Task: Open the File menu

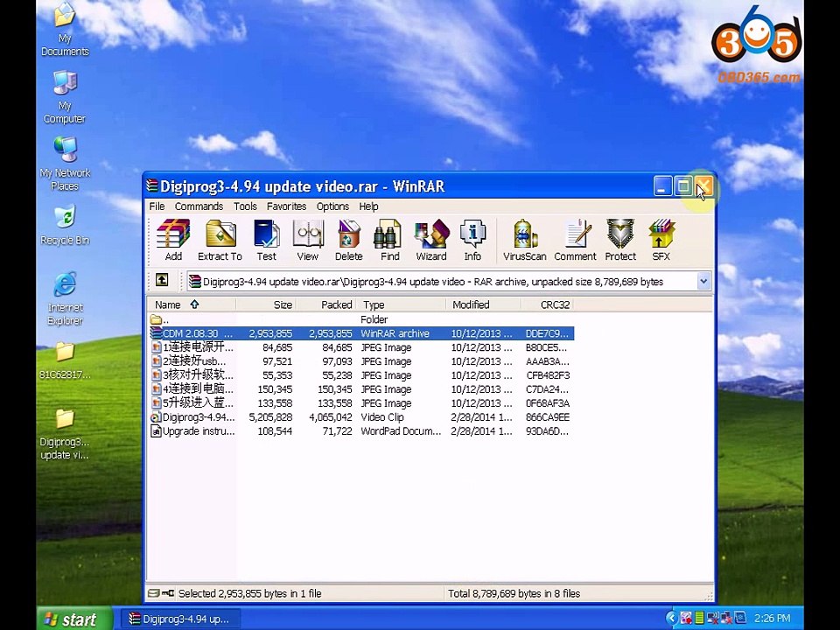Action: click(157, 206)
